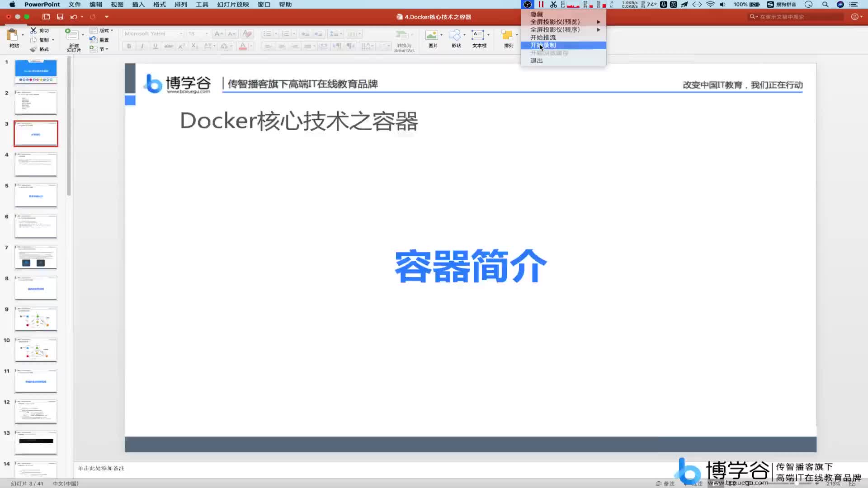Insert a picture via 图片 icon
The image size is (868, 488).
[432, 35]
